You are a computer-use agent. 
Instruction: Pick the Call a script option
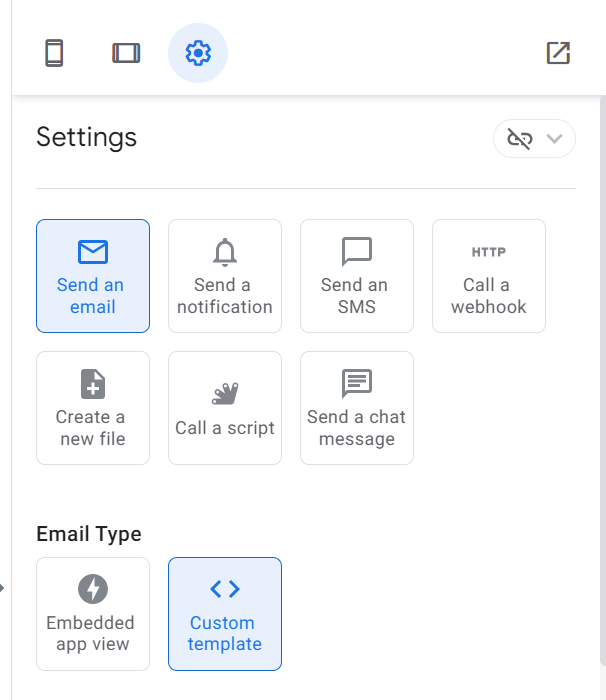tap(225, 408)
